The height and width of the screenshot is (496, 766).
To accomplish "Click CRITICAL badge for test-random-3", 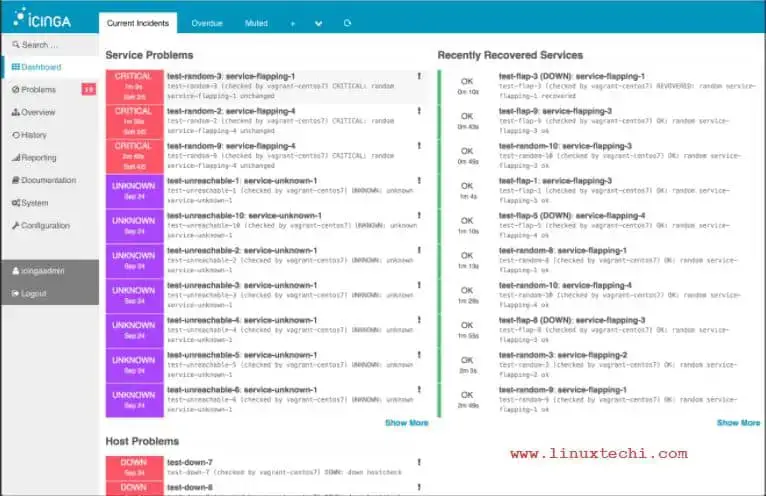I will pos(134,86).
